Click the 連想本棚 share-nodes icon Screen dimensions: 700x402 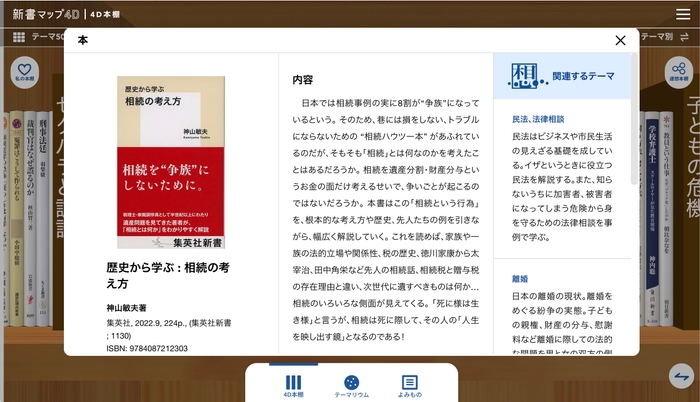click(679, 69)
